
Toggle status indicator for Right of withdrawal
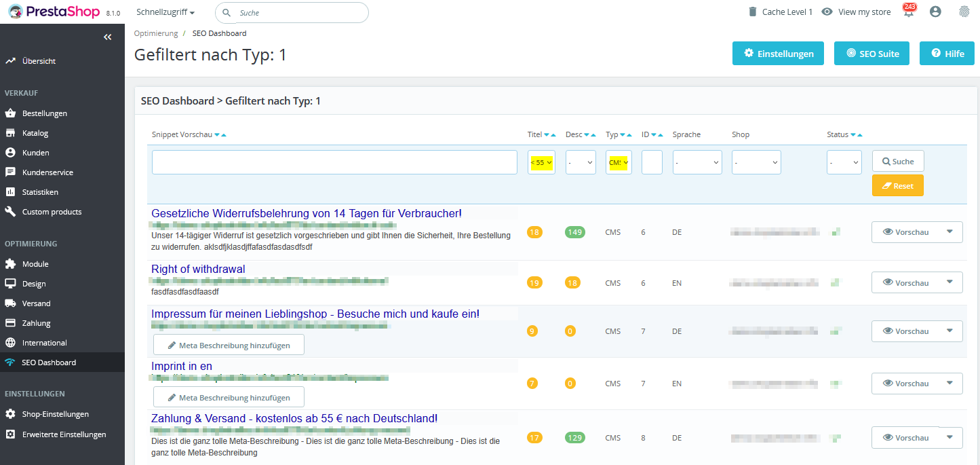pyautogui.click(x=836, y=282)
